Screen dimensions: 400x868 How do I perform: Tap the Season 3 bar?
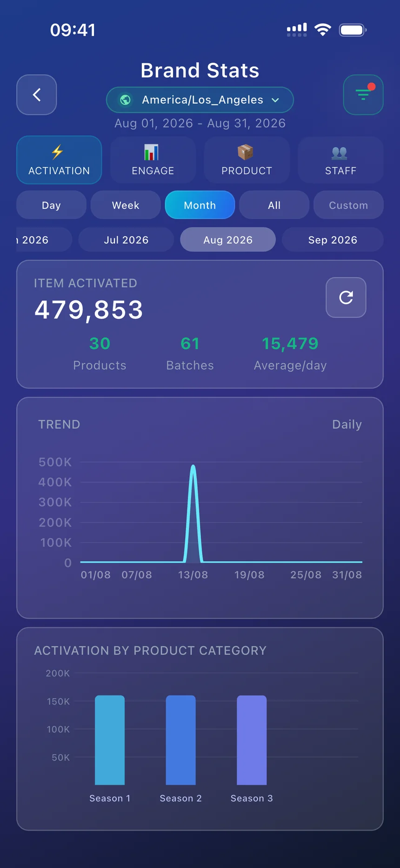252,740
